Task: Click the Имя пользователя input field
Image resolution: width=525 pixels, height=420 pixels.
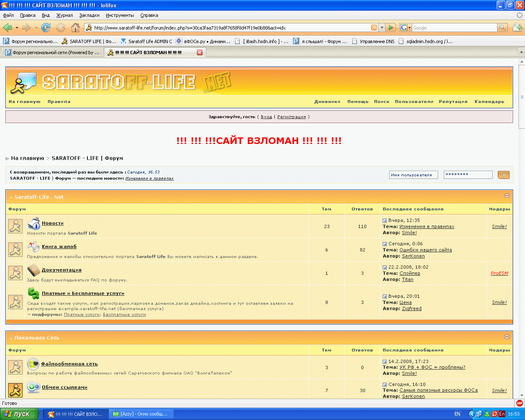Action: [413, 175]
